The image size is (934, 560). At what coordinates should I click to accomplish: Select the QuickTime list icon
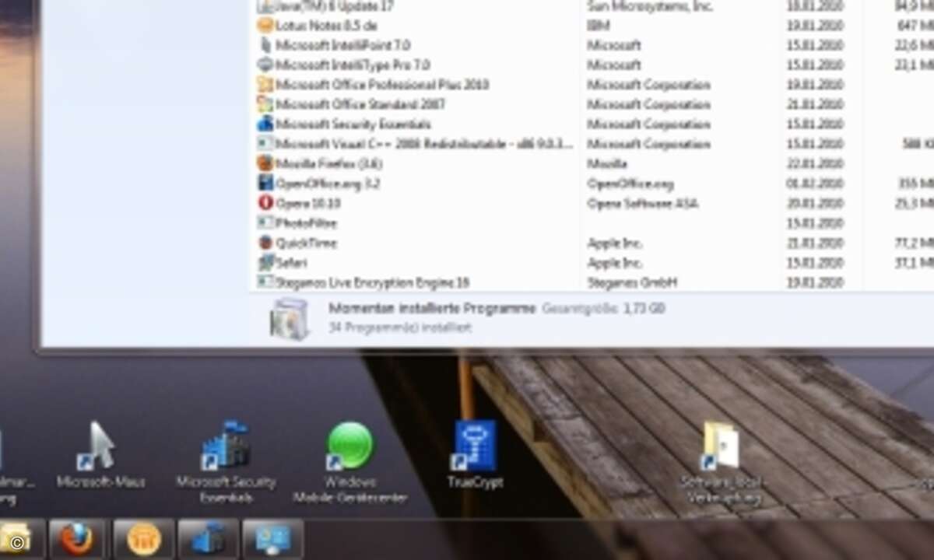[x=265, y=243]
